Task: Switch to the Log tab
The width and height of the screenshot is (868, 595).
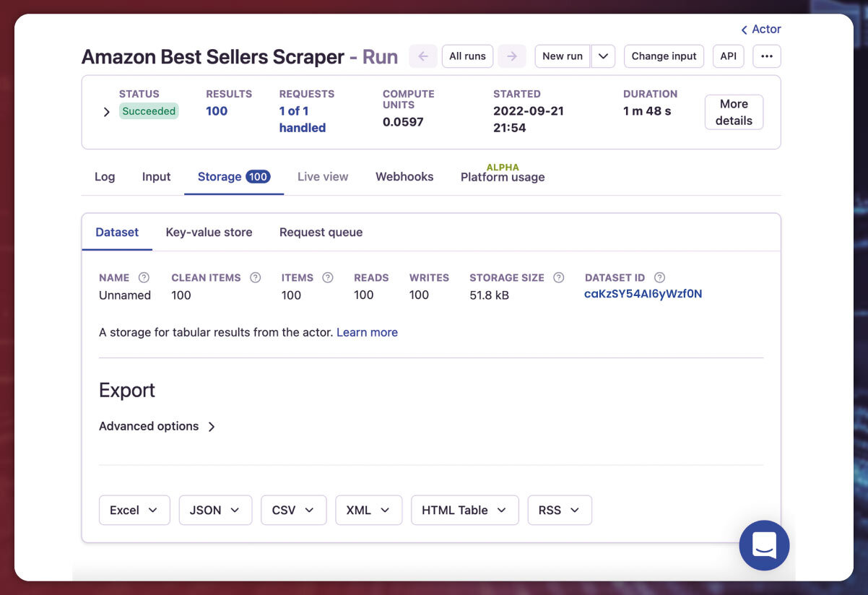Action: click(105, 177)
